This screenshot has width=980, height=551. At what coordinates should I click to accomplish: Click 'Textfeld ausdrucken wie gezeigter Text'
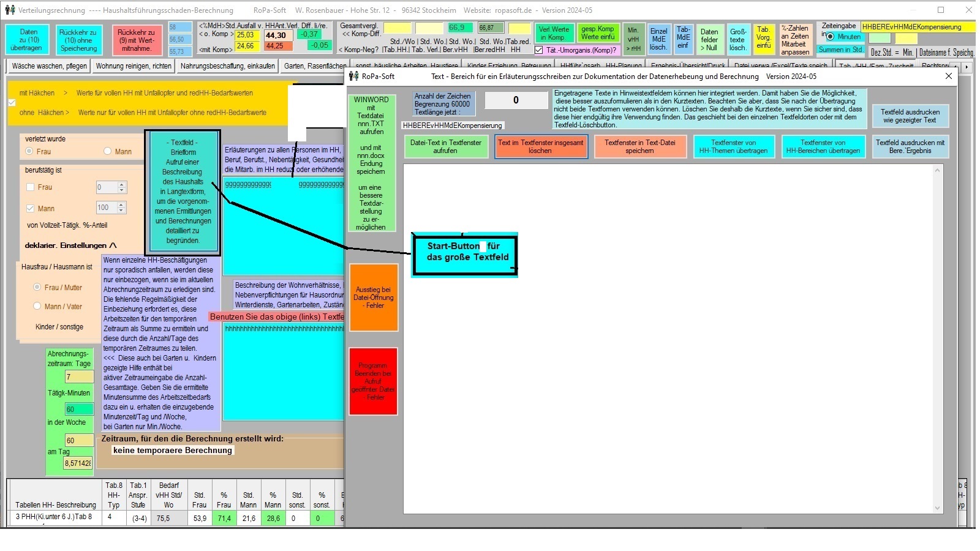pos(910,116)
